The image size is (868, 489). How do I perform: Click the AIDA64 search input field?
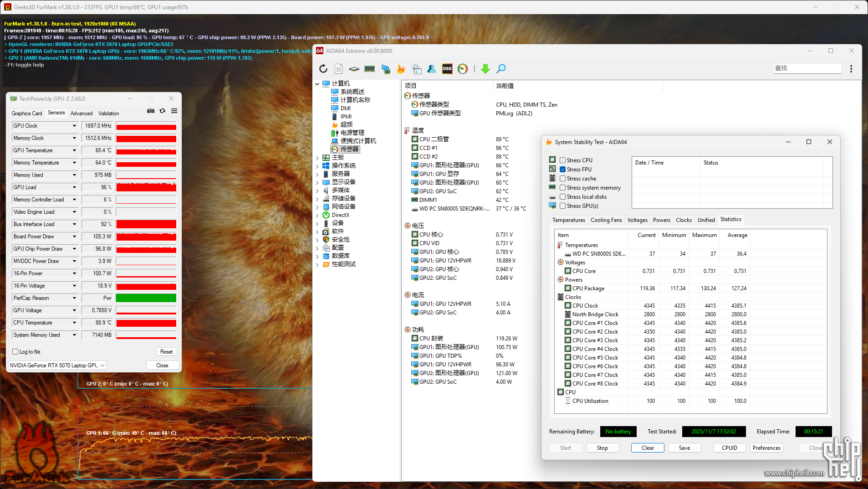(x=807, y=68)
